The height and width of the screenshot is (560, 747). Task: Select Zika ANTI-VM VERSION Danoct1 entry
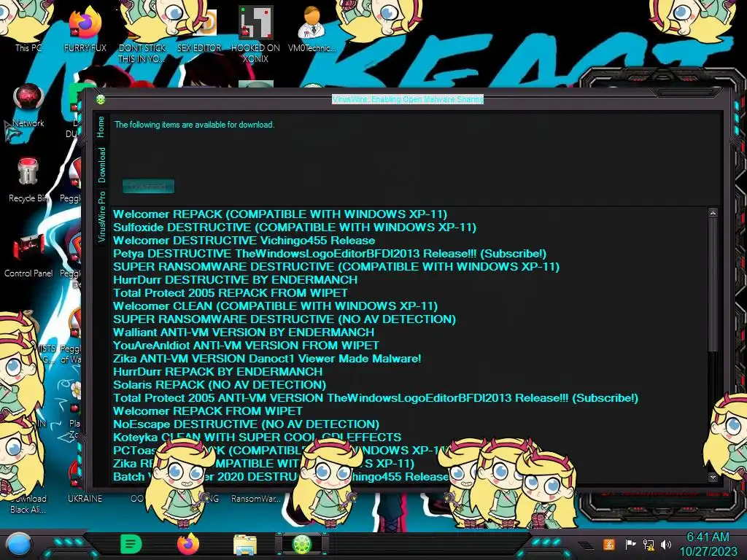click(x=267, y=359)
